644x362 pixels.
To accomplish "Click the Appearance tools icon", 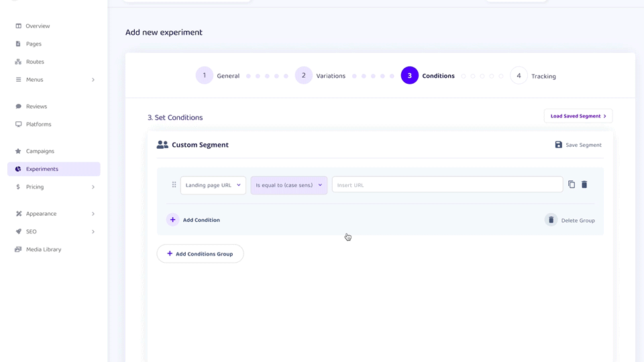I will (18, 214).
